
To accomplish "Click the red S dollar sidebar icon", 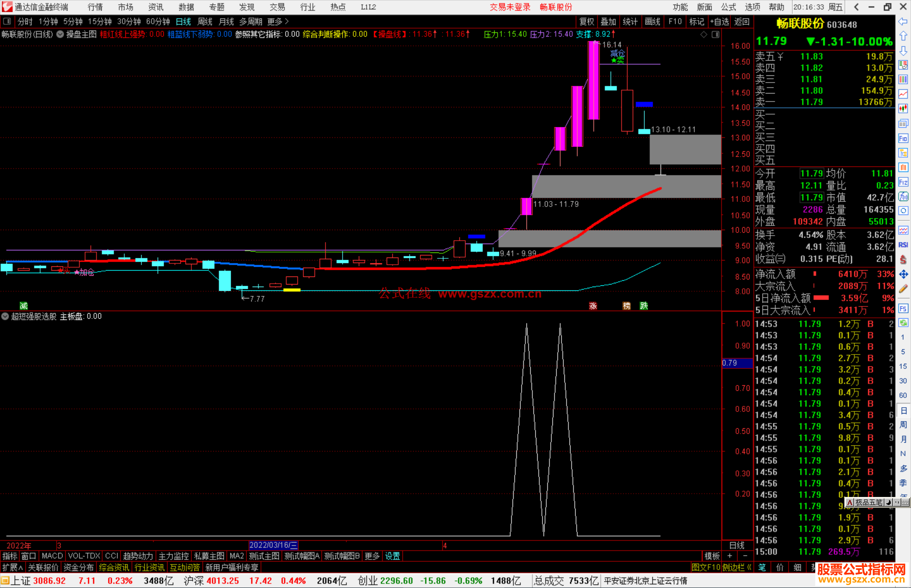I will tap(903, 260).
